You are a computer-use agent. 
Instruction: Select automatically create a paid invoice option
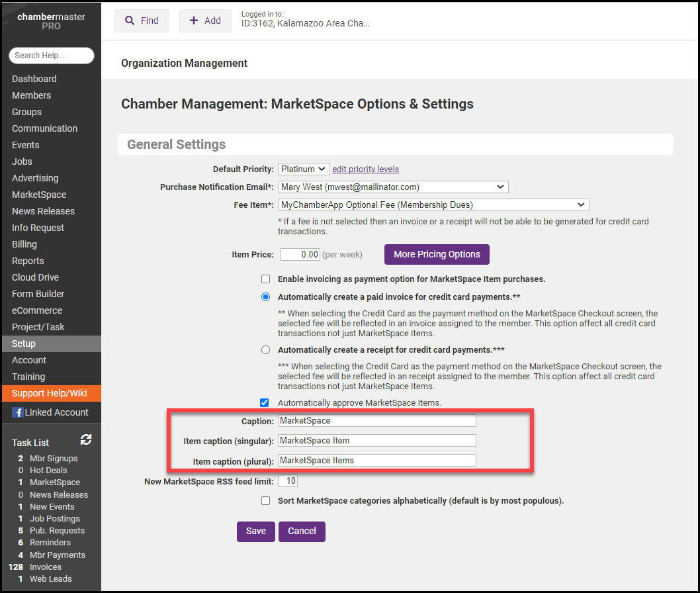coord(266,297)
